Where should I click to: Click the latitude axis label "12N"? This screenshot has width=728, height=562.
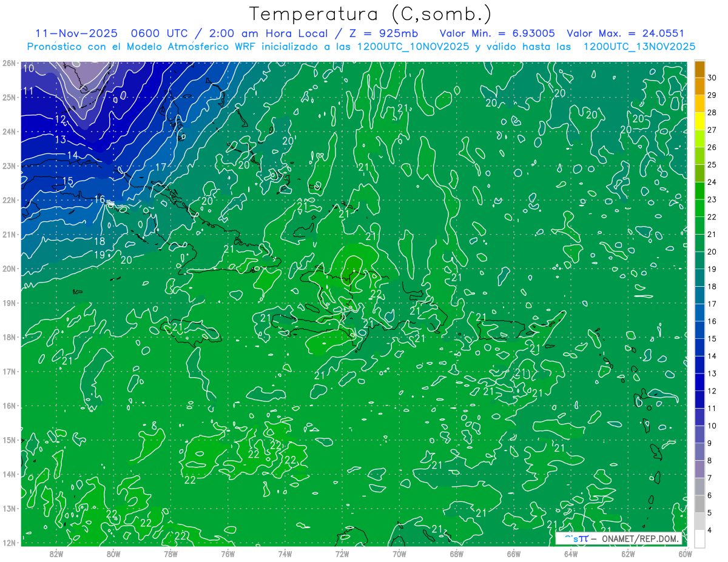[9, 543]
